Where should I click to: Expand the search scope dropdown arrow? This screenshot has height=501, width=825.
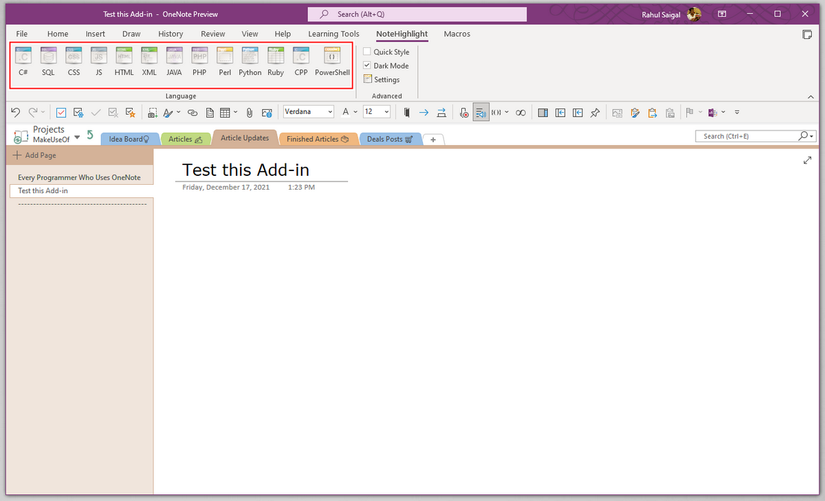tap(812, 136)
